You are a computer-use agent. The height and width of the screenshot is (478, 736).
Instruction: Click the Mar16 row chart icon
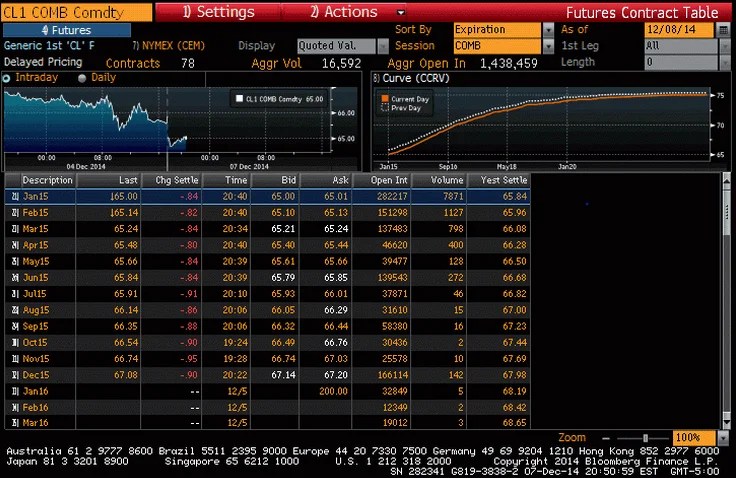pyautogui.click(x=15, y=423)
